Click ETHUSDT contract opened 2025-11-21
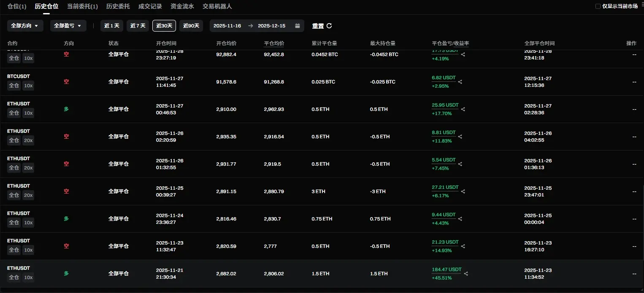The image size is (644, 293). 19,268
